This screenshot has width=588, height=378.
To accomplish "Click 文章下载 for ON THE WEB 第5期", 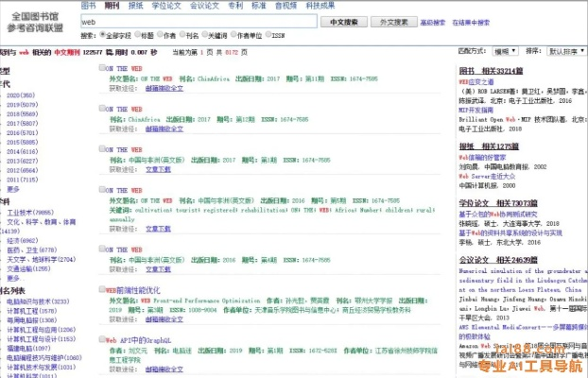I will [158, 229].
